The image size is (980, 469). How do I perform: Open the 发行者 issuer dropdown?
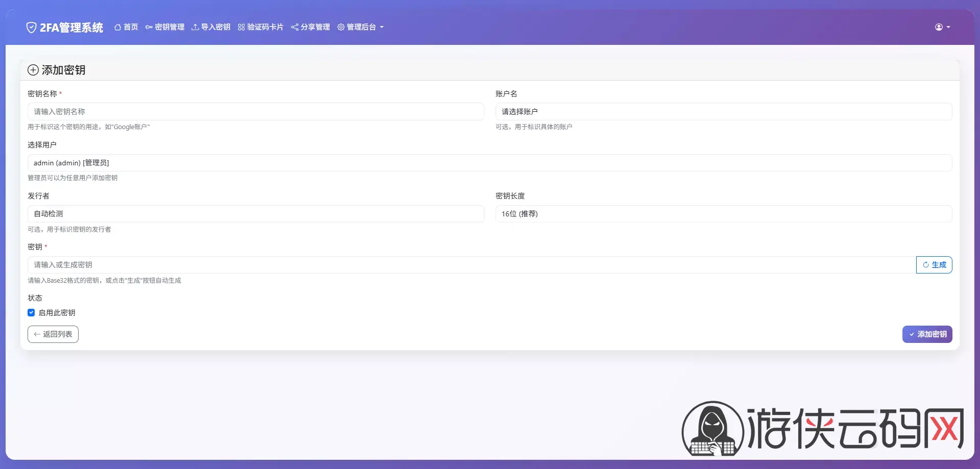click(x=255, y=214)
